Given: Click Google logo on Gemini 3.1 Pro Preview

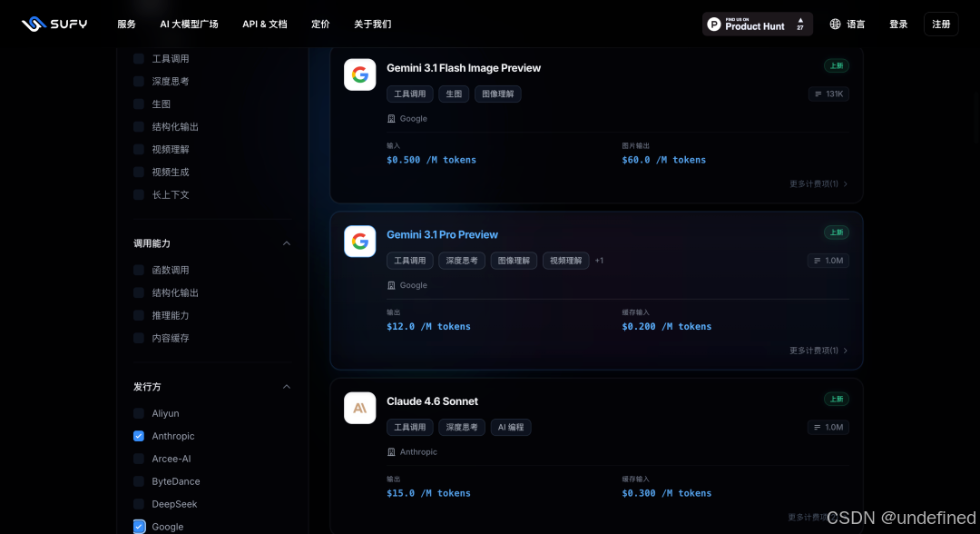Looking at the screenshot, I should 360,242.
